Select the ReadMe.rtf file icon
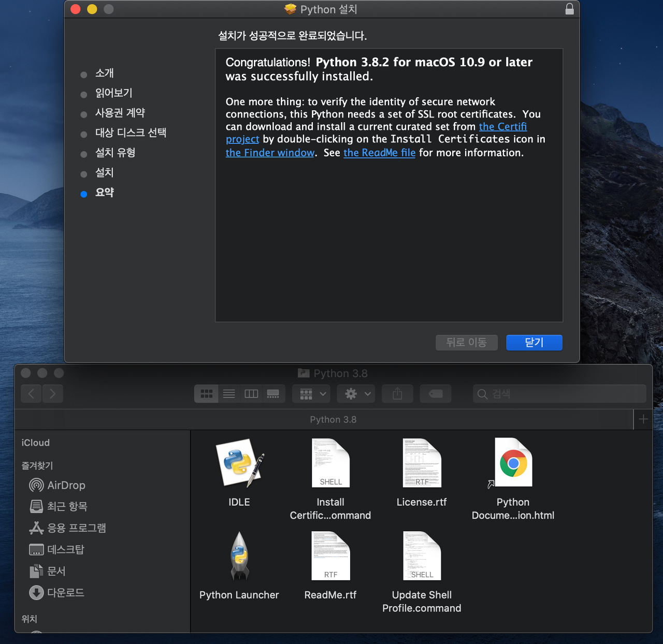The height and width of the screenshot is (644, 663). tap(330, 556)
